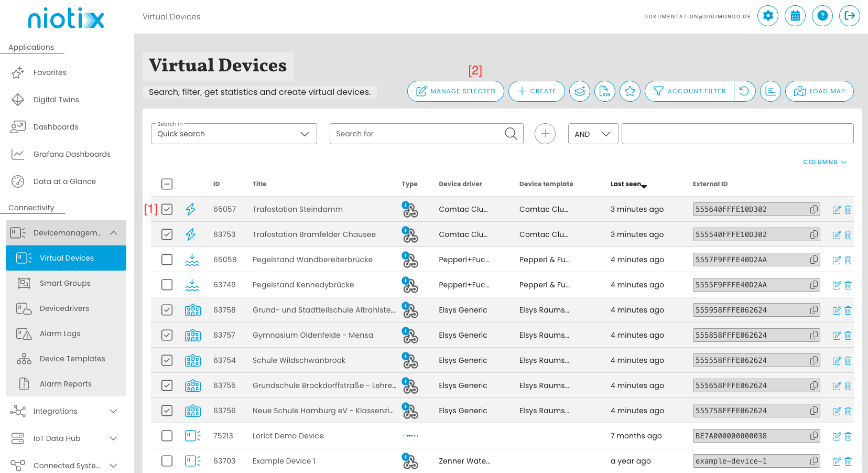Uncheck the Trafostation Steindamm checkbox

coord(167,209)
